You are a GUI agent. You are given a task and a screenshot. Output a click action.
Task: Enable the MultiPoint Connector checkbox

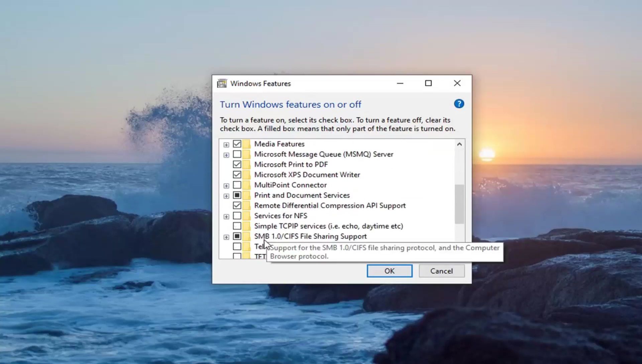pyautogui.click(x=237, y=185)
